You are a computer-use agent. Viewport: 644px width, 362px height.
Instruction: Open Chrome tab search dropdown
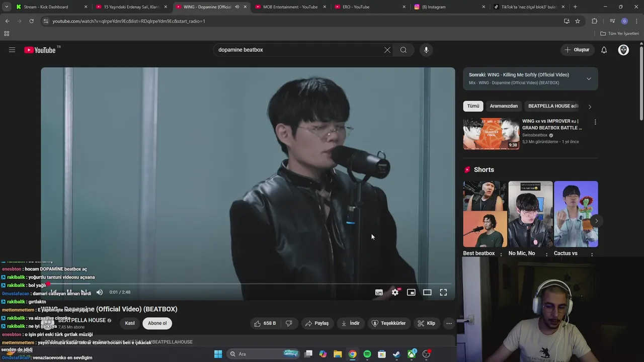(x=7, y=7)
